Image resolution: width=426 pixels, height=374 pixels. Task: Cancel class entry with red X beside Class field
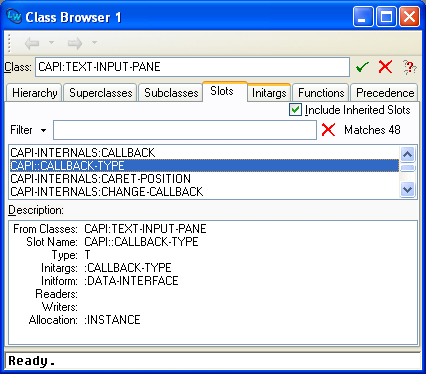[x=385, y=67]
